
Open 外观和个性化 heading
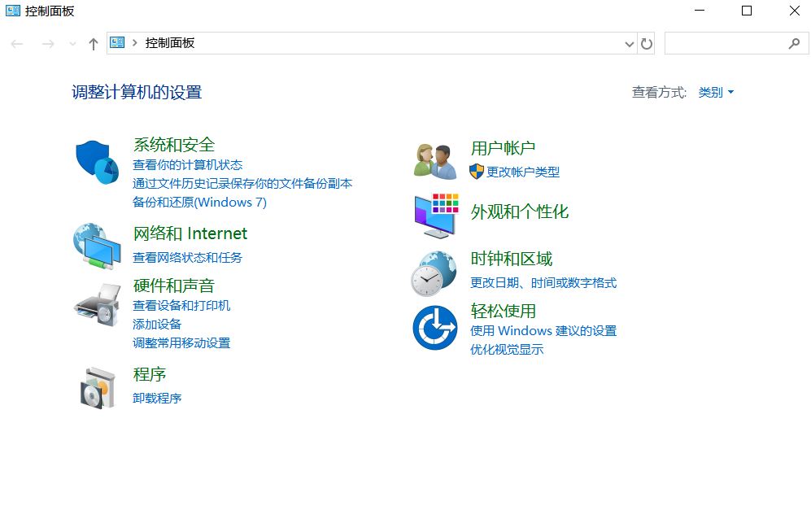click(x=519, y=211)
